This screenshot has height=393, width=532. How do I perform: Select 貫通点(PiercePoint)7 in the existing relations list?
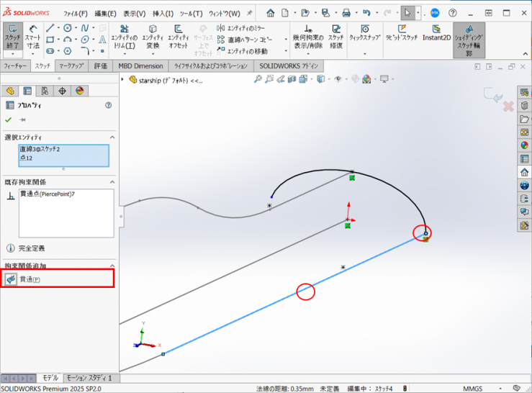48,194
